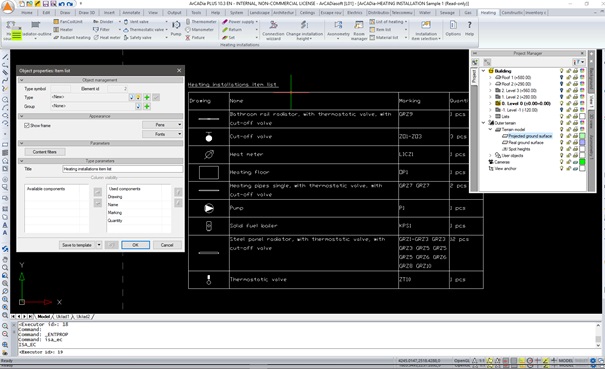
Task: Add new type with green plus icon
Action: click(147, 97)
